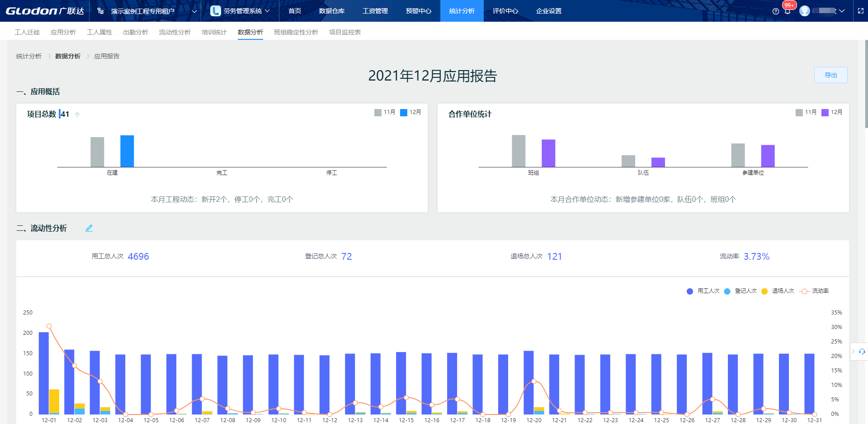Viewport: 868px width, 424px height.
Task: Click the 12-01 用工人次 bar in chart
Action: tap(43, 373)
